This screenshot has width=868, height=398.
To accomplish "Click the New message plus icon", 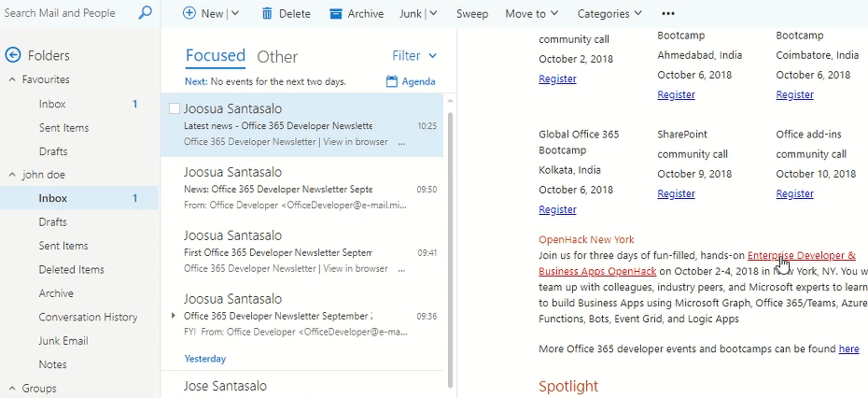I will [189, 13].
